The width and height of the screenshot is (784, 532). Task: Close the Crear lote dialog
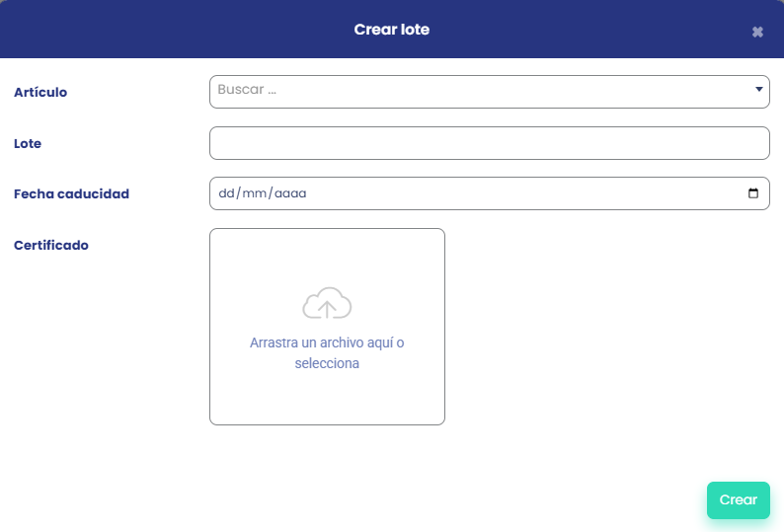point(757,32)
